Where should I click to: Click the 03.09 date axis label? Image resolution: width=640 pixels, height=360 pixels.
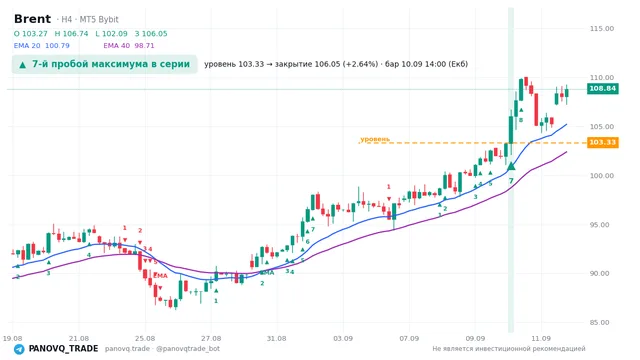[x=343, y=338]
